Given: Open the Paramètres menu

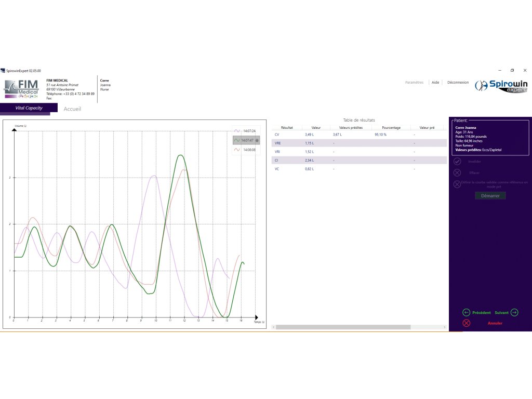Looking at the screenshot, I should (x=414, y=83).
